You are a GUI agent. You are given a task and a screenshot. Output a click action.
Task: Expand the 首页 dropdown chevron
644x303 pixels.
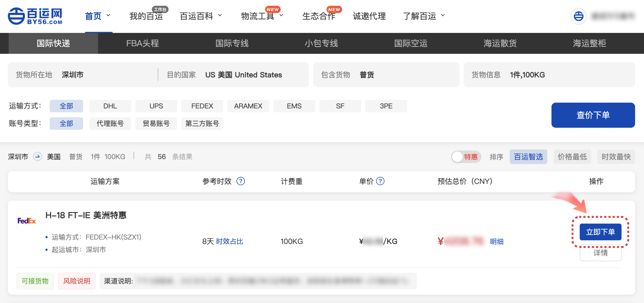tap(108, 16)
